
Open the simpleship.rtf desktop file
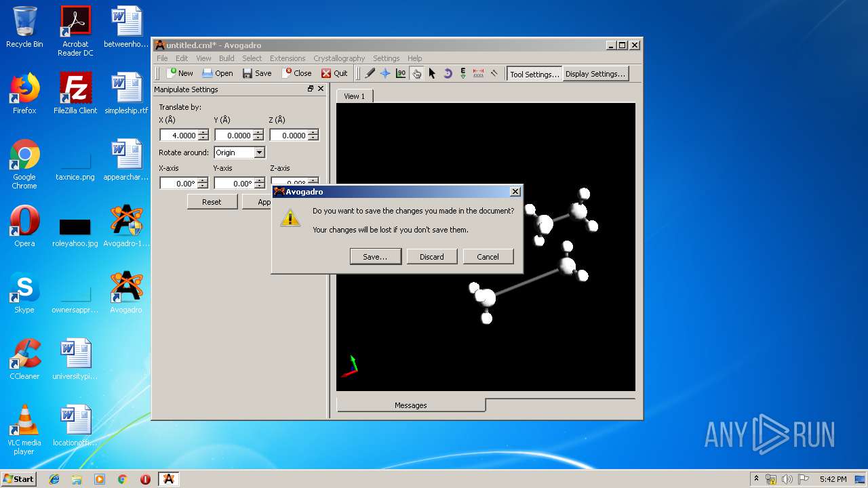(126, 94)
